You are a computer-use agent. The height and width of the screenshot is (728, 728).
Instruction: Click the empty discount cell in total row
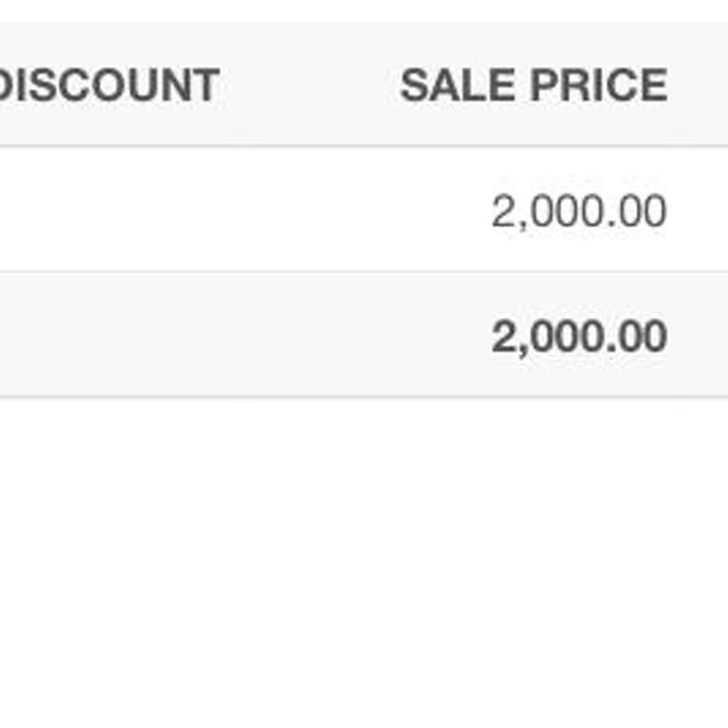pyautogui.click(x=108, y=337)
